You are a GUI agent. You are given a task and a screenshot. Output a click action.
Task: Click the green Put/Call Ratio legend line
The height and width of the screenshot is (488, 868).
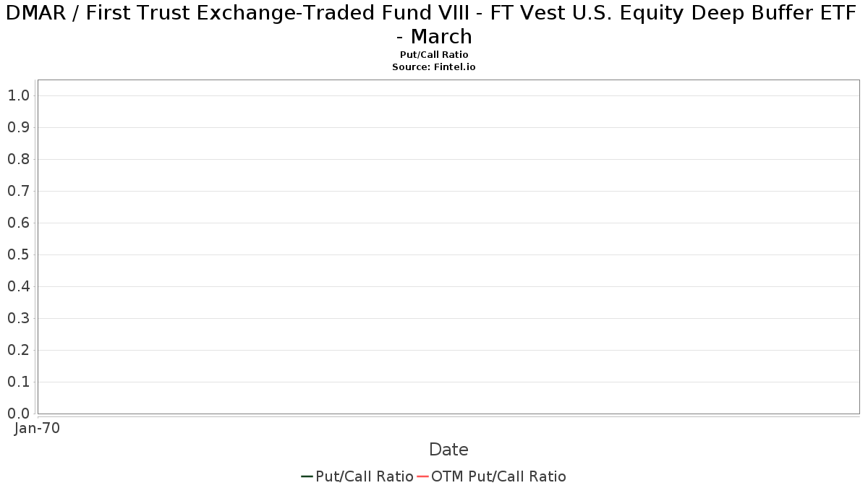pyautogui.click(x=307, y=476)
